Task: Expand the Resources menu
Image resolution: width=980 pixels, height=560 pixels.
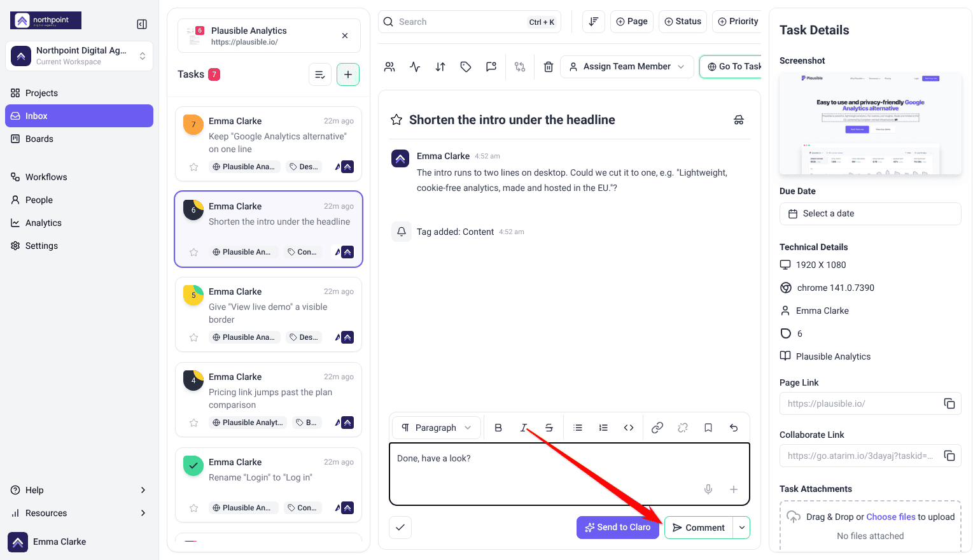Action: [x=79, y=513]
